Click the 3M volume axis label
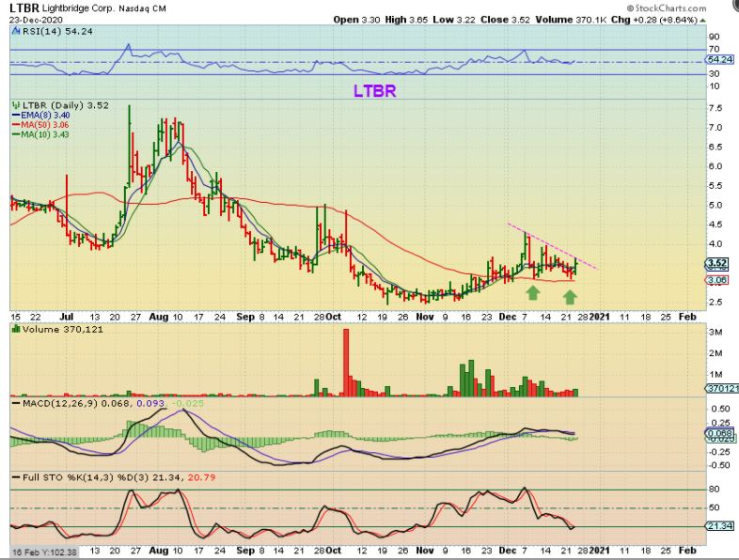This screenshot has width=739, height=560. click(715, 332)
